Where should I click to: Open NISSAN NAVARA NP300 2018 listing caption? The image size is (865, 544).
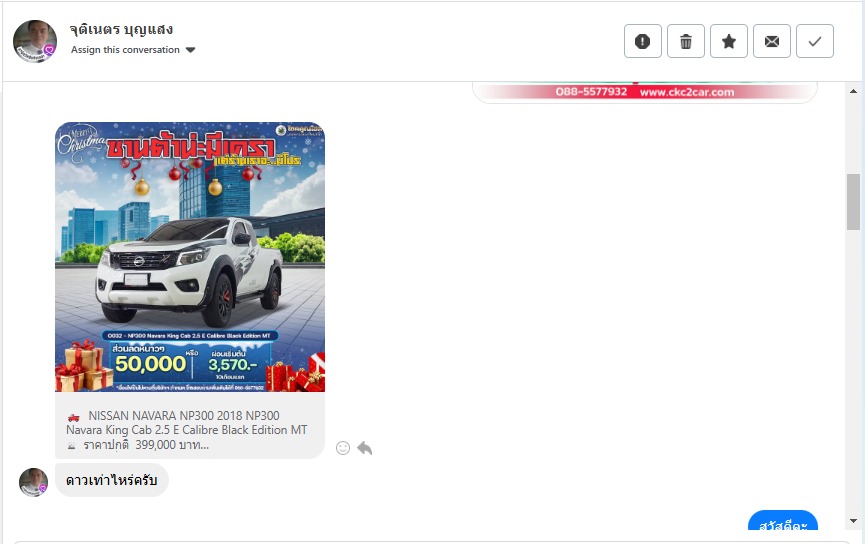click(x=190, y=425)
